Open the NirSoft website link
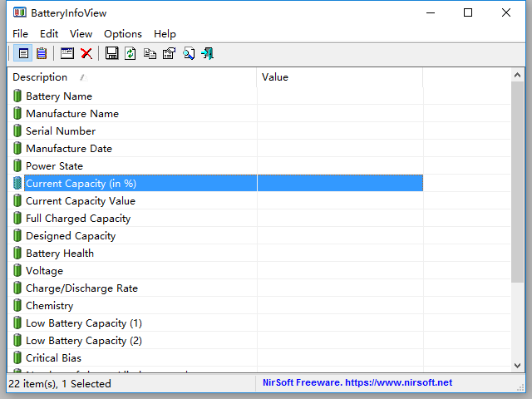This screenshot has width=532, height=399. (x=357, y=382)
